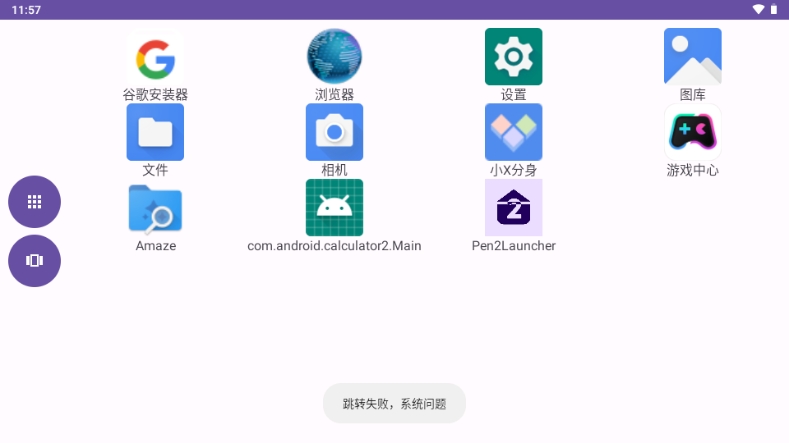This screenshot has width=789, height=443.
Task: Click the com.android.calculator2.Main text label
Action: tap(334, 246)
